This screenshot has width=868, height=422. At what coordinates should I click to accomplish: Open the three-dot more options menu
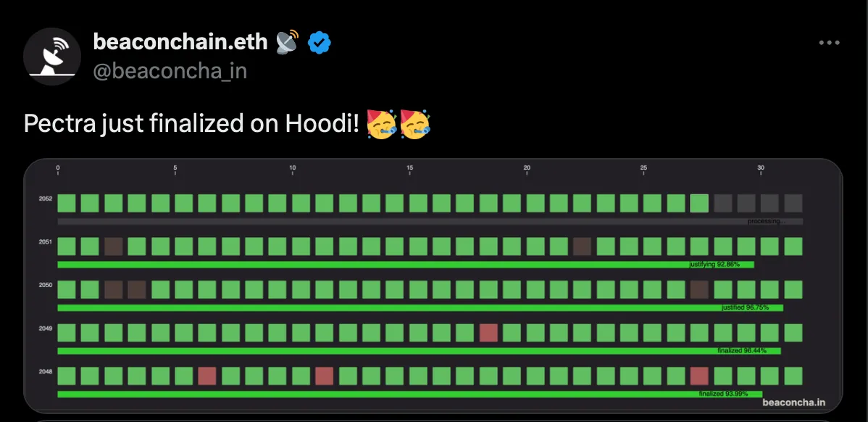click(829, 43)
